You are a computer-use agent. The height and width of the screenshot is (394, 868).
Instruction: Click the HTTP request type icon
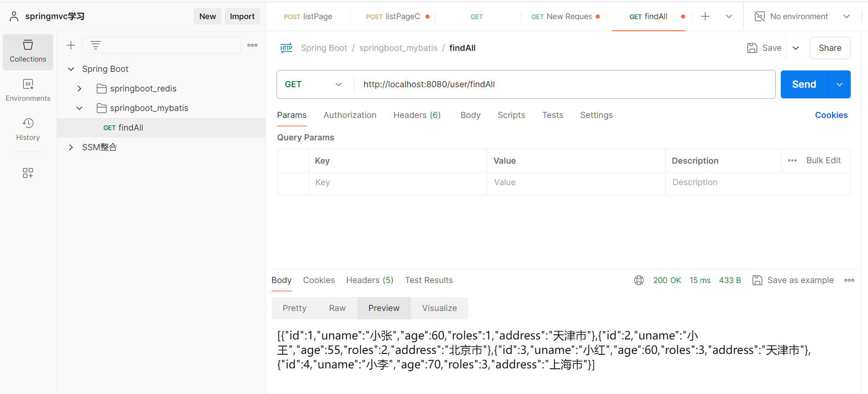[286, 48]
